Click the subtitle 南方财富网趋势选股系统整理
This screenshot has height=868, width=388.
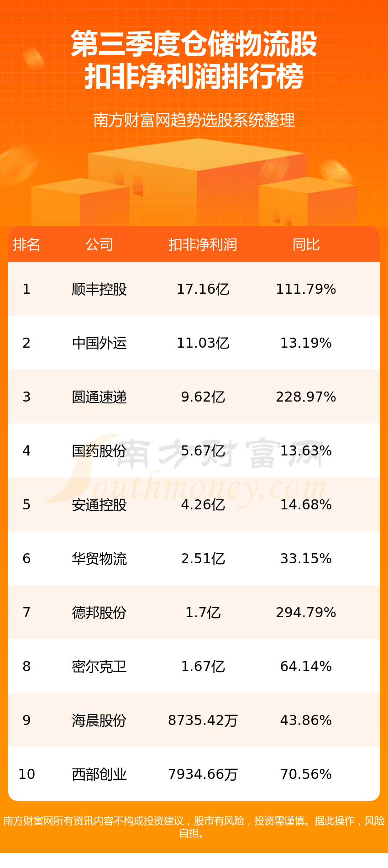(194, 120)
